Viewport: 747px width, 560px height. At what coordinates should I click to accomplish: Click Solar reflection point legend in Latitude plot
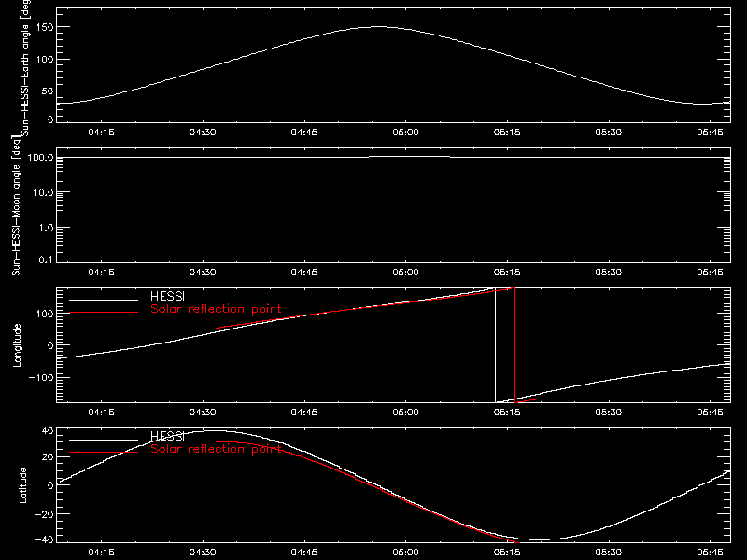click(216, 449)
